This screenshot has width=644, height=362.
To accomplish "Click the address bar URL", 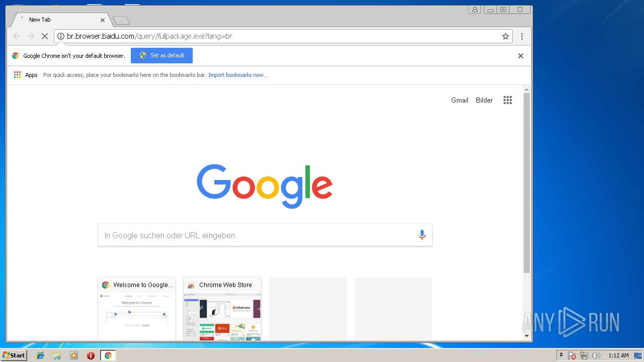I will point(149,36).
